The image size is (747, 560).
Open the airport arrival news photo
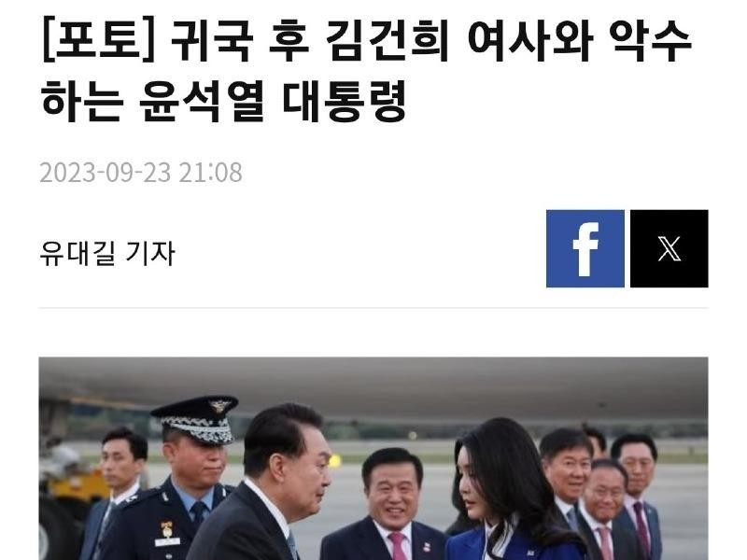(373, 458)
